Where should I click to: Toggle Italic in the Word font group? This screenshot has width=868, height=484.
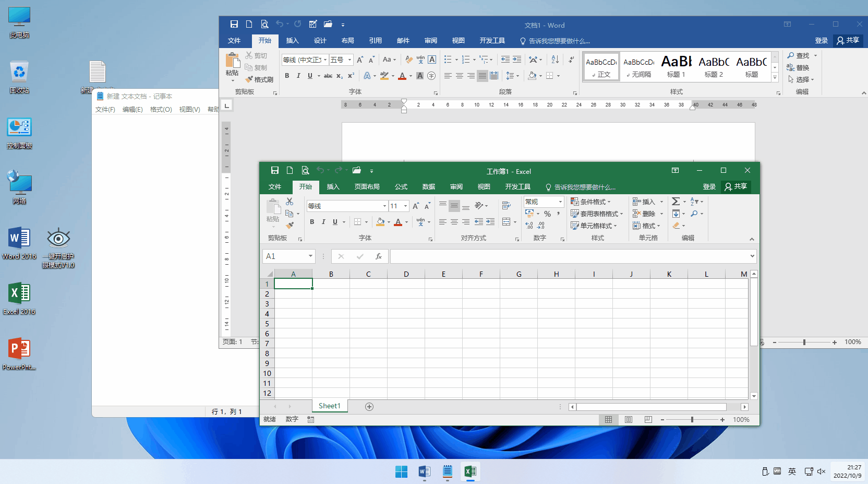click(298, 76)
